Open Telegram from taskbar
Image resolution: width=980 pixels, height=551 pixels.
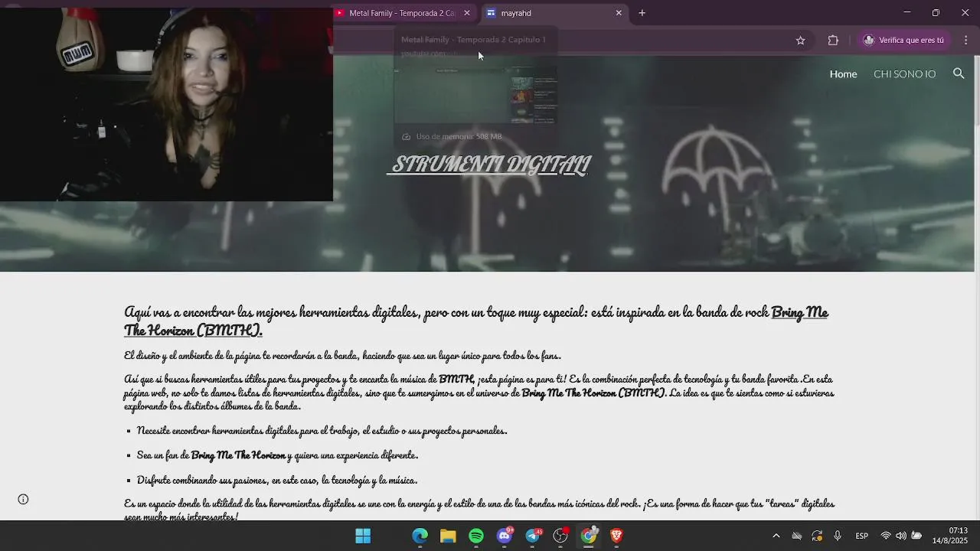click(x=533, y=536)
